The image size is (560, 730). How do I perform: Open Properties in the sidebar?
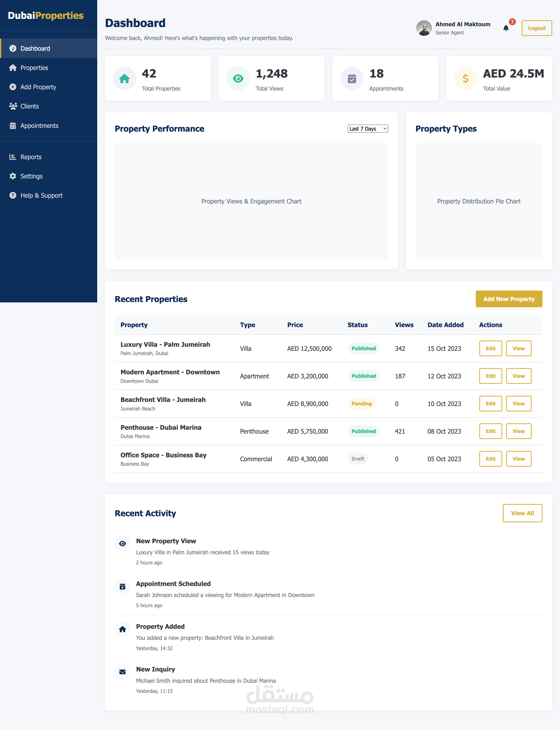[x=34, y=68]
